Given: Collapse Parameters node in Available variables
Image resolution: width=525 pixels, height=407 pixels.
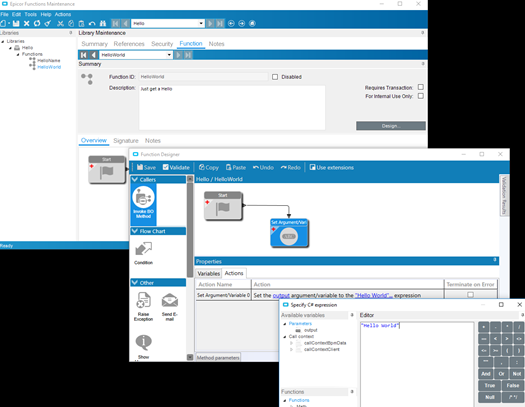Looking at the screenshot, I should (285, 324).
